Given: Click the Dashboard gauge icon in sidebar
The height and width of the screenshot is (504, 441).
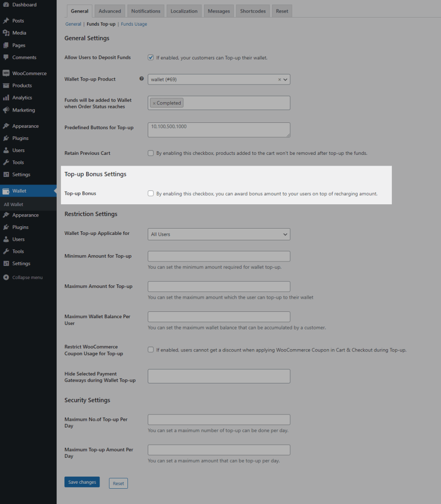Looking at the screenshot, I should coord(6,5).
